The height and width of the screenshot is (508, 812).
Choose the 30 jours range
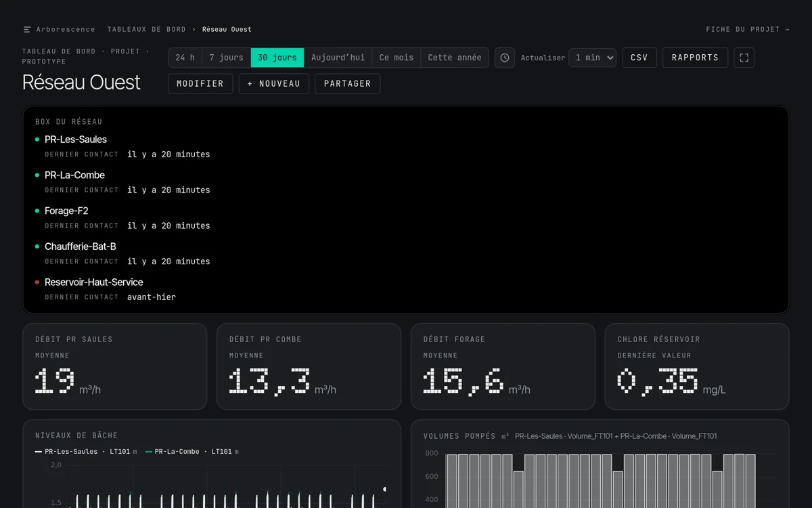[277, 58]
